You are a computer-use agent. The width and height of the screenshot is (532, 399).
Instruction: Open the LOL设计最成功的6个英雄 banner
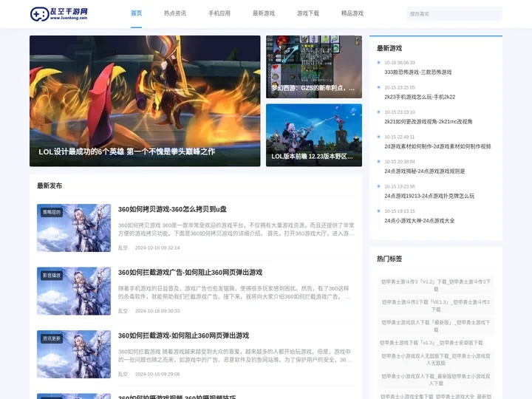pyautogui.click(x=145, y=100)
